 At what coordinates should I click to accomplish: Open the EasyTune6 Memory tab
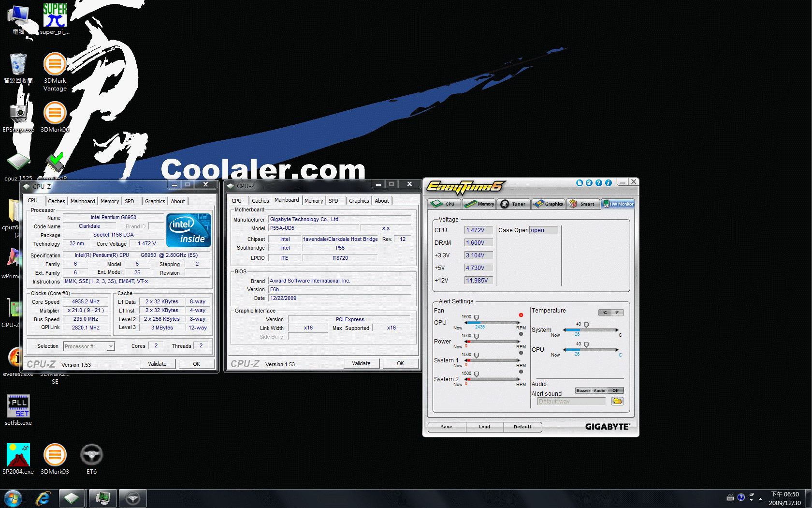click(479, 204)
